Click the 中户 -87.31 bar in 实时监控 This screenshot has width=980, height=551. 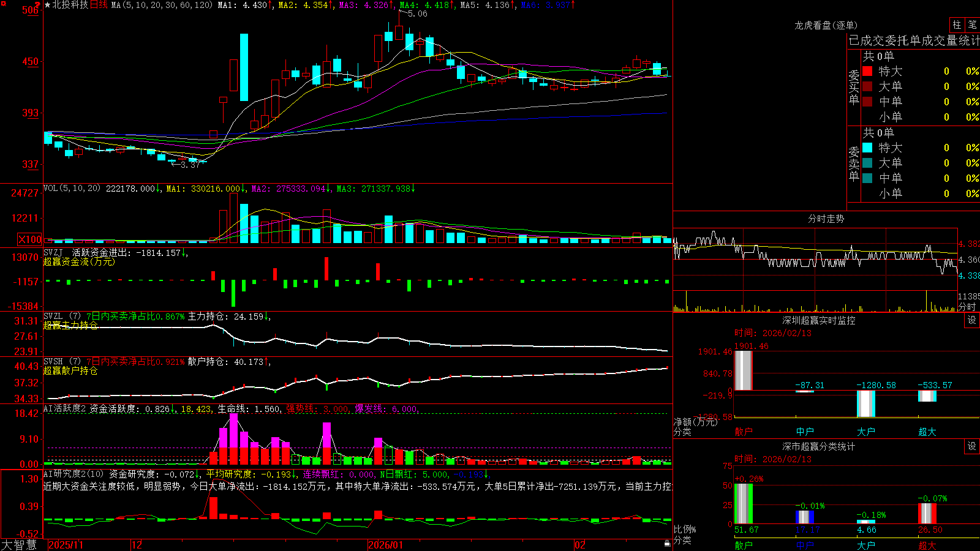tap(805, 391)
